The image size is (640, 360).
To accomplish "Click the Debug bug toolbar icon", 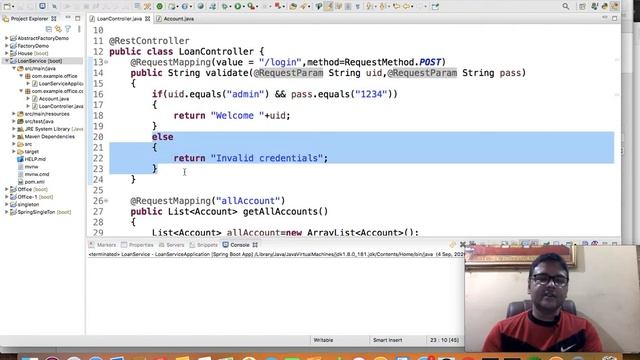I will pyautogui.click(x=224, y=7).
